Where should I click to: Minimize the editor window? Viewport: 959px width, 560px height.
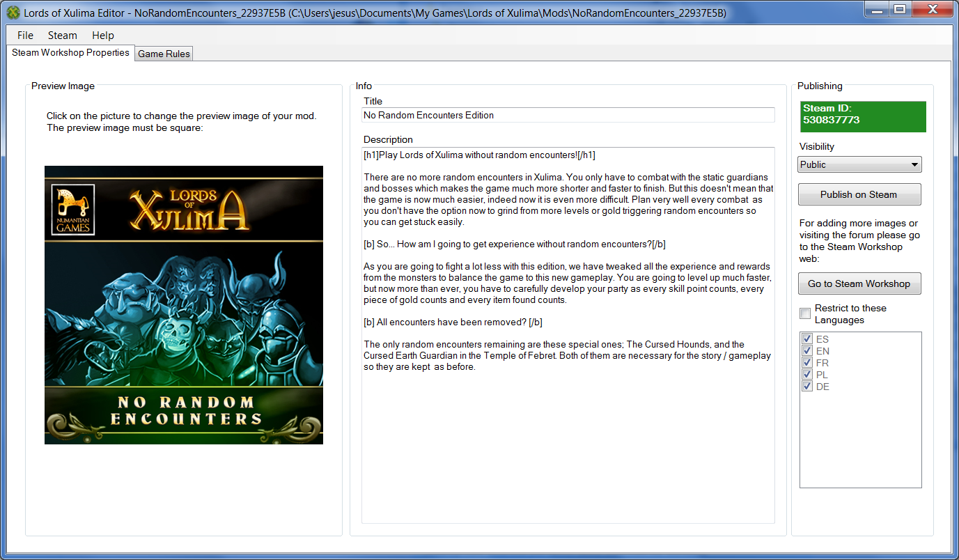pyautogui.click(x=876, y=8)
